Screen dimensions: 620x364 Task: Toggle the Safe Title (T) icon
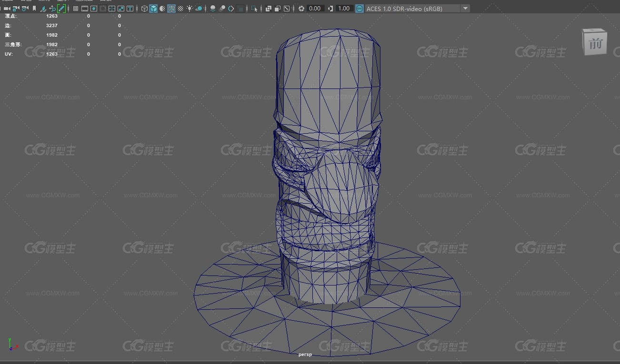click(x=130, y=9)
